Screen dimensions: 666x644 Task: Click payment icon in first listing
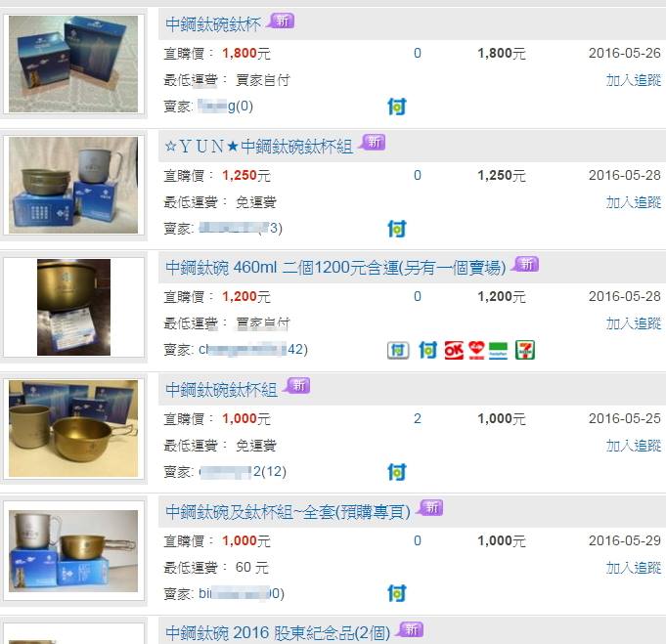click(397, 107)
